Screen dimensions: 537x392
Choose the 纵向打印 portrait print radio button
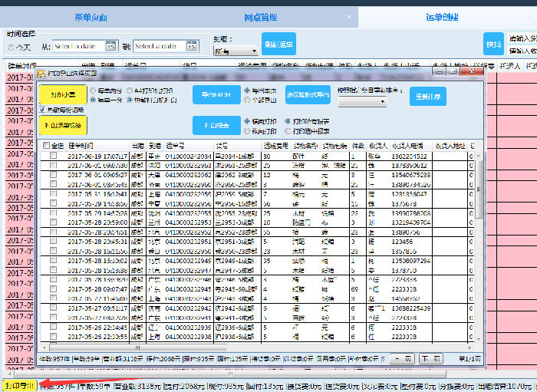(x=248, y=131)
